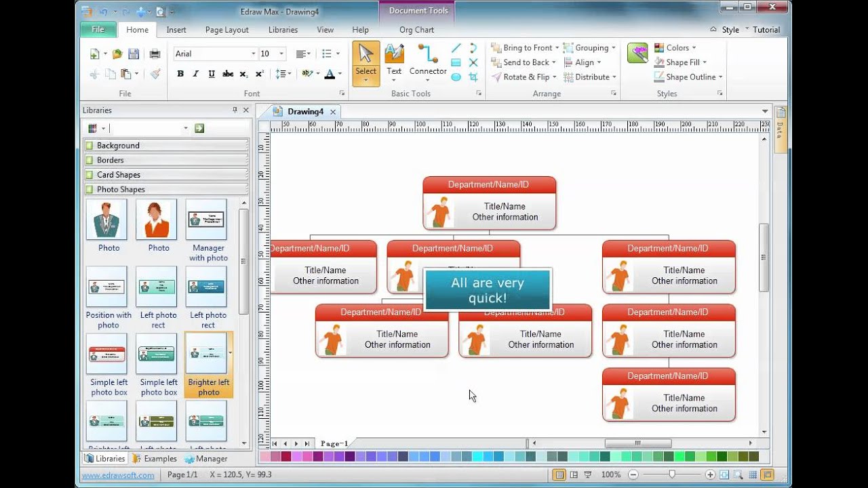This screenshot has height=488, width=868.
Task: Open the Shape Fill dropdown
Action: 705,62
